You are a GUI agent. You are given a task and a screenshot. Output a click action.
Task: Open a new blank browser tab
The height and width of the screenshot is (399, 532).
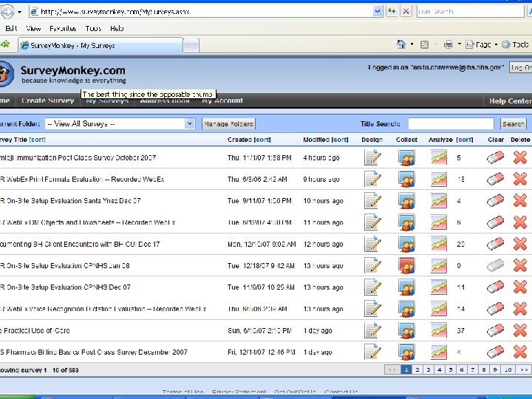[x=191, y=46]
